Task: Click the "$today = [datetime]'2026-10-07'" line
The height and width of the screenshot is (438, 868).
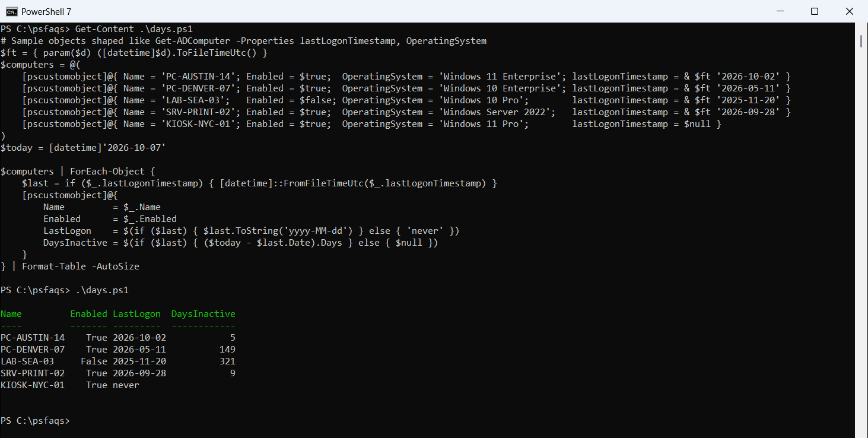Action: pyautogui.click(x=83, y=148)
